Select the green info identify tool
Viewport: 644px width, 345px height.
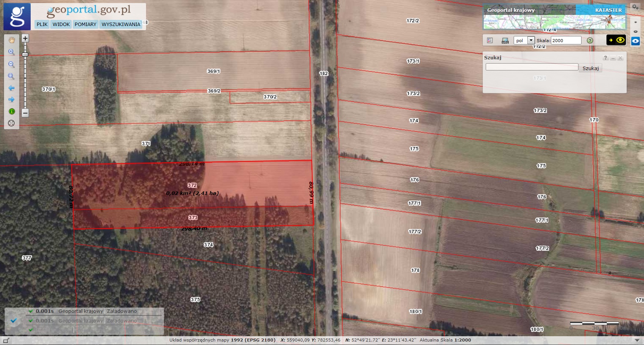pos(11,111)
